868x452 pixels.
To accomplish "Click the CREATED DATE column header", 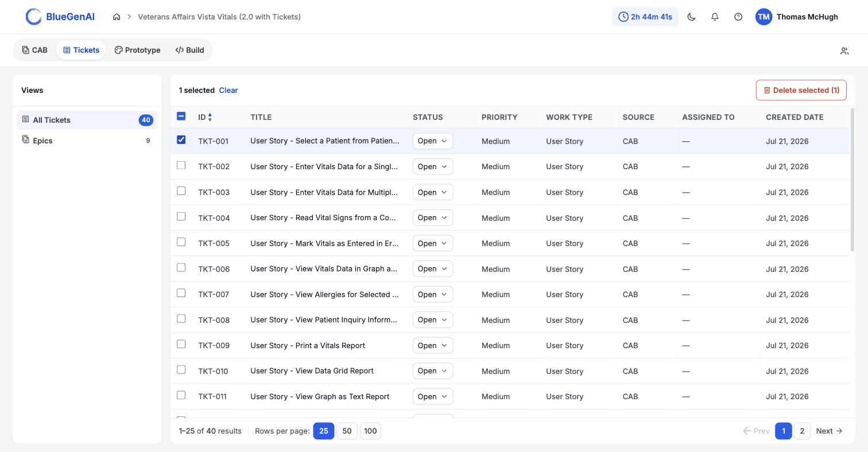I will coord(795,117).
